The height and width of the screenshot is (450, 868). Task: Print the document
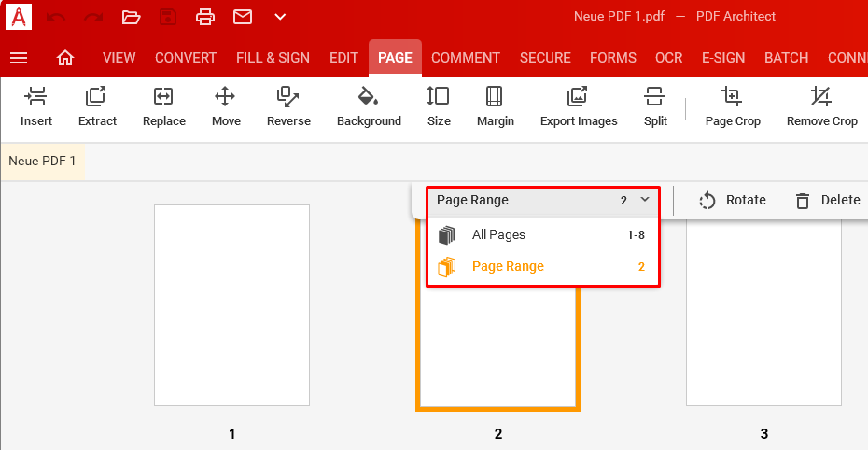204,17
